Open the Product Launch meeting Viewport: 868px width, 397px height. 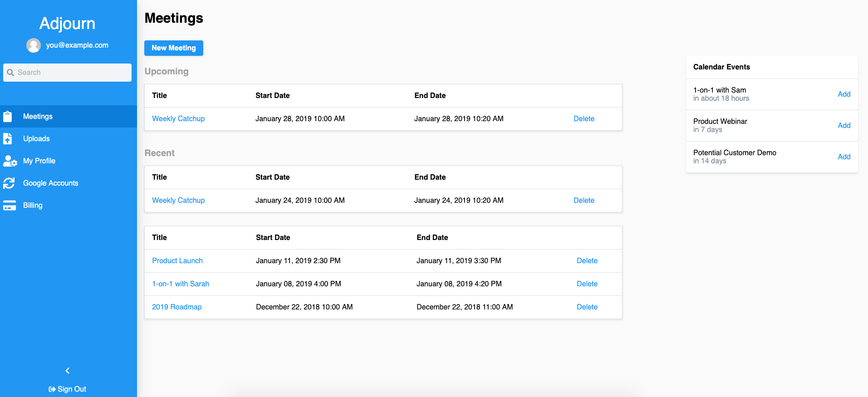pyautogui.click(x=177, y=261)
